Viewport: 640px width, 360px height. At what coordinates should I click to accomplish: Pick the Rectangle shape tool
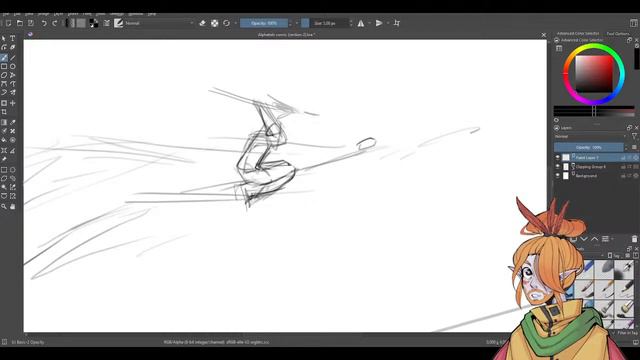point(4,66)
